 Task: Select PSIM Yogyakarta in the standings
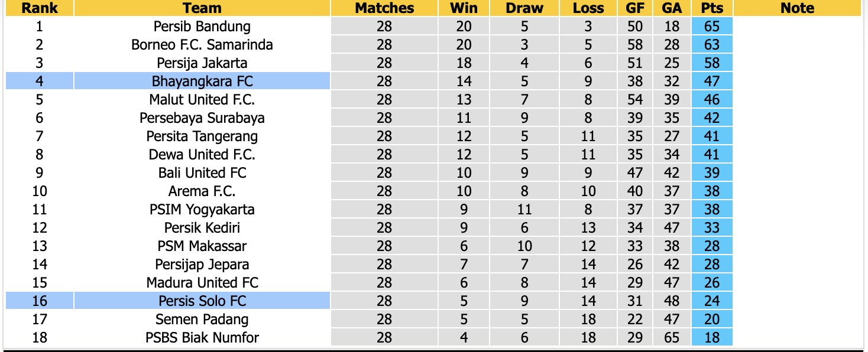pyautogui.click(x=202, y=210)
